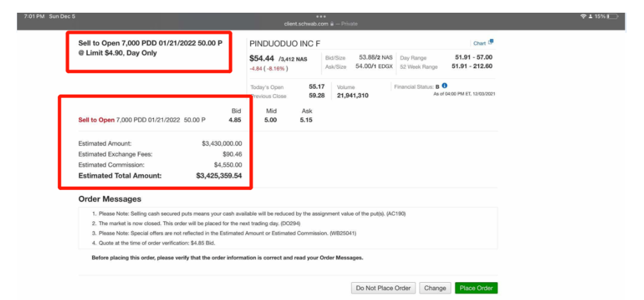Click the Chart pop-out window icon

coord(490,43)
